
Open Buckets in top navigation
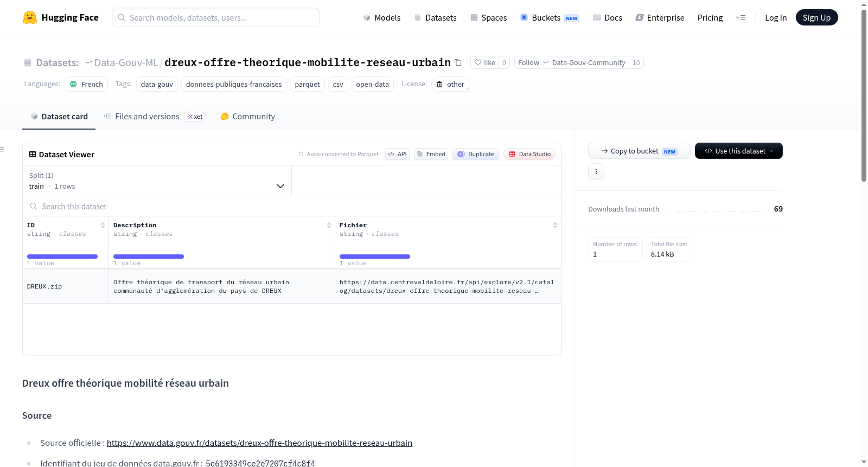550,17
